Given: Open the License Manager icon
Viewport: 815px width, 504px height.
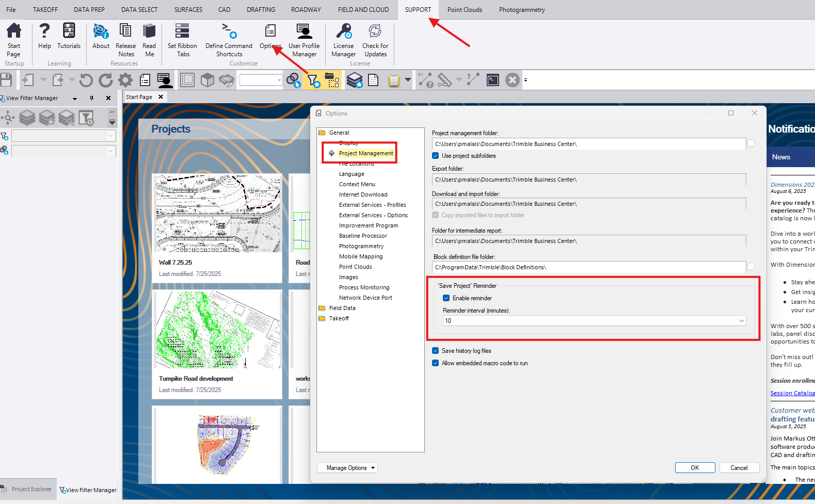Looking at the screenshot, I should (x=343, y=32).
